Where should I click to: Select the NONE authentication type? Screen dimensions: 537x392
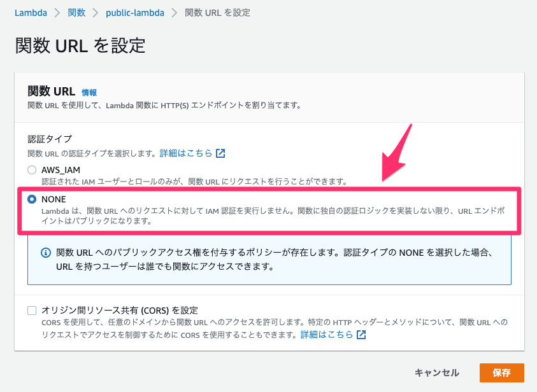coord(32,199)
